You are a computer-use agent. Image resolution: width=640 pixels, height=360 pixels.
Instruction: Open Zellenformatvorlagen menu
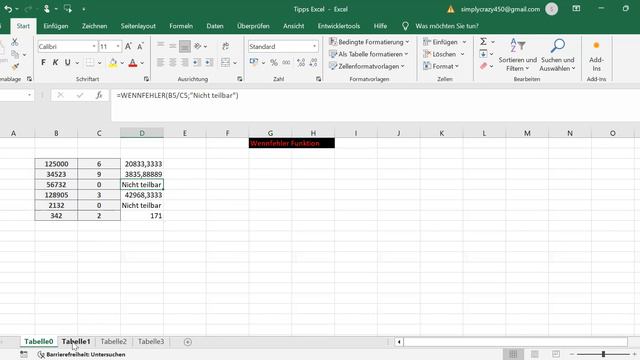click(367, 66)
